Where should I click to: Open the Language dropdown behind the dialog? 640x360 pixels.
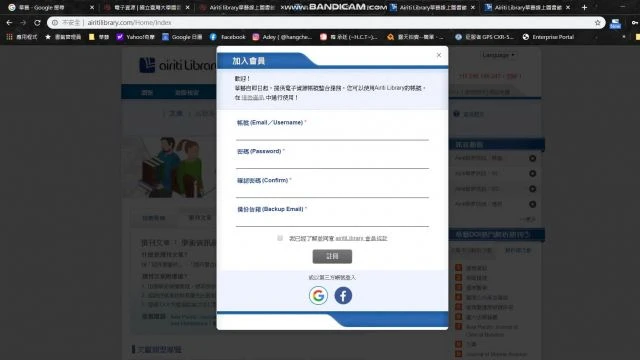(498, 55)
